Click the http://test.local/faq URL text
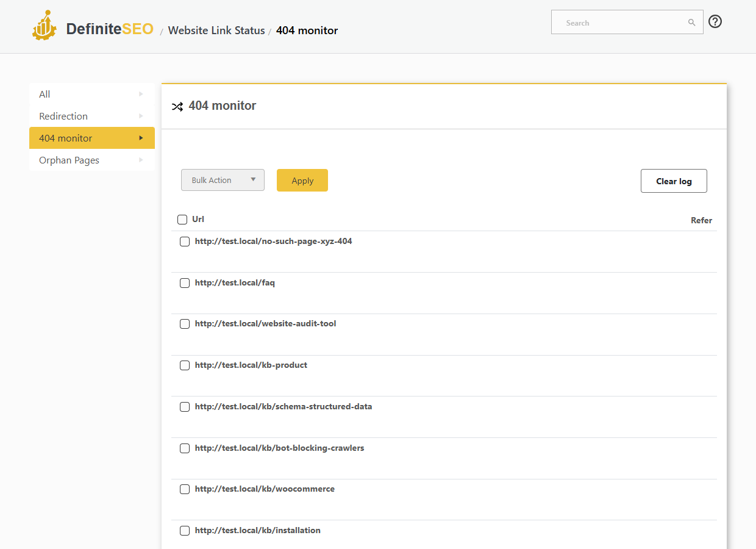Screen dimensions: 756x549 point(235,282)
